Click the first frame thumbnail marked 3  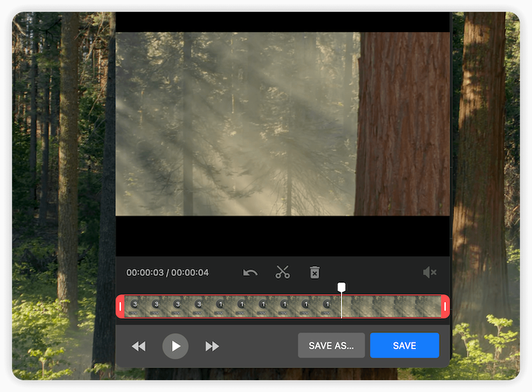tap(135, 304)
